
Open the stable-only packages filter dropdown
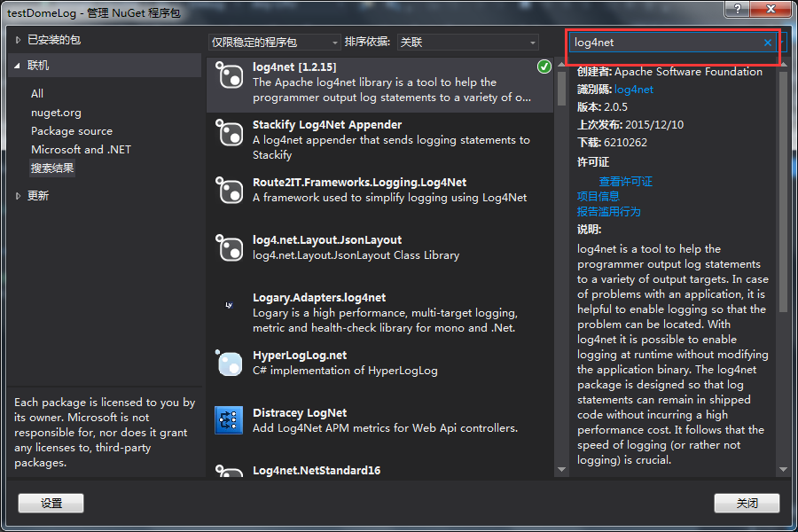click(x=274, y=43)
